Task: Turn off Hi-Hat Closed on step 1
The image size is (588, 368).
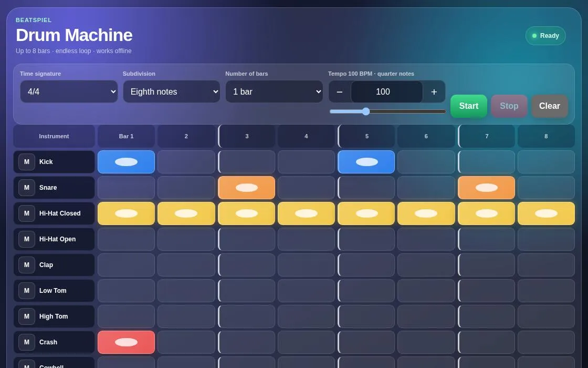Action: [127, 213]
